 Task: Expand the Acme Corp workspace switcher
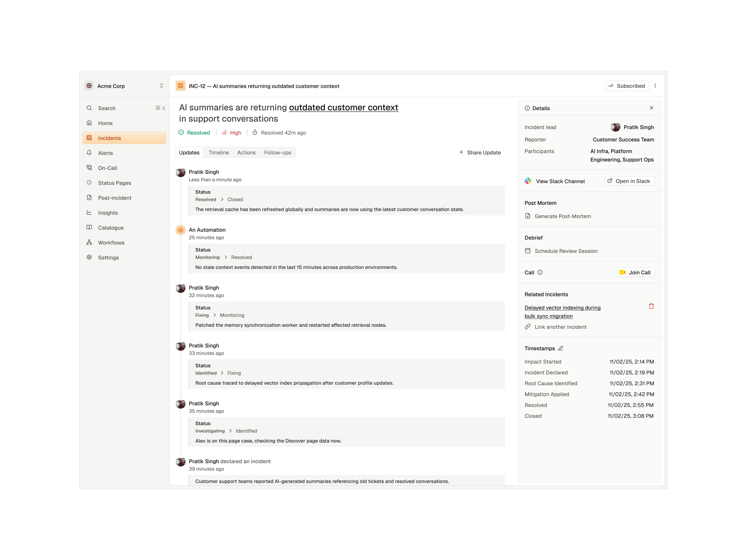click(161, 86)
